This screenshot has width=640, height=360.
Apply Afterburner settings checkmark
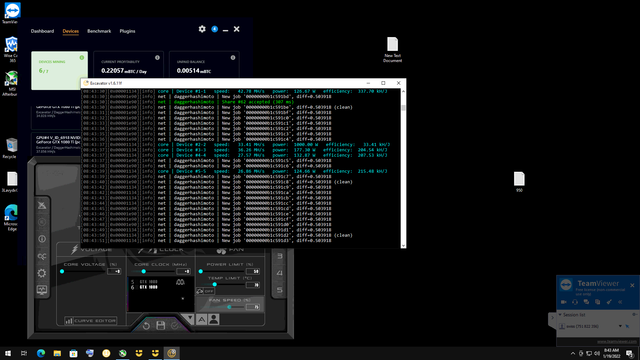[175, 325]
